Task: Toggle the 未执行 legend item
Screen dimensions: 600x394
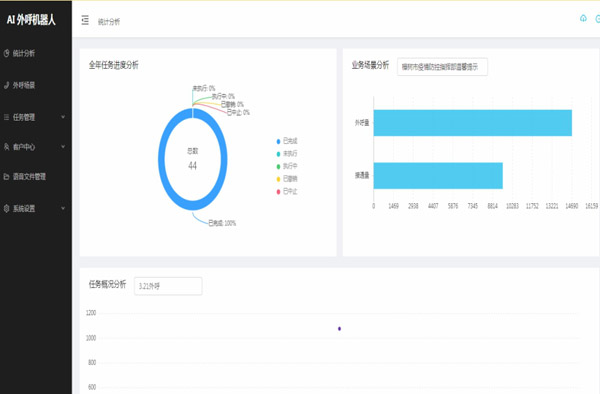Action: 287,153
